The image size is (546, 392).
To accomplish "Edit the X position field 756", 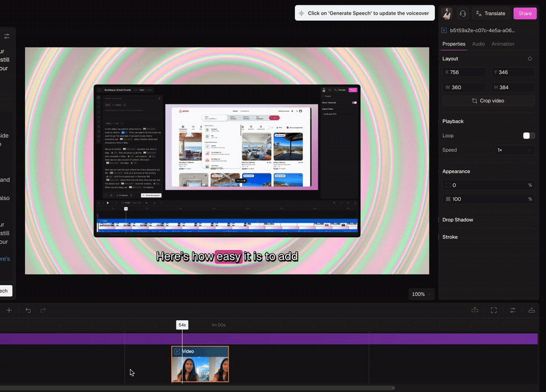I will pos(464,72).
